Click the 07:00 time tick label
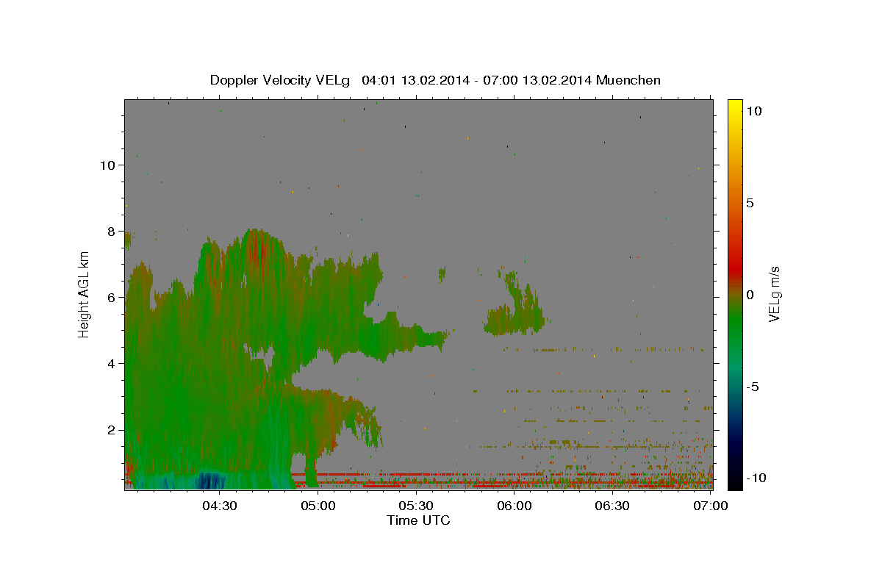Image resolution: width=882 pixels, height=588 pixels. coord(711,506)
